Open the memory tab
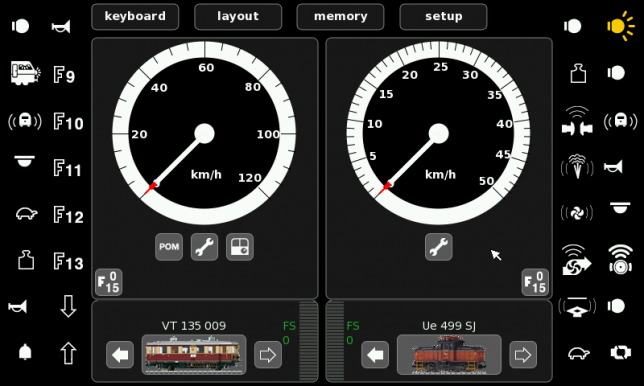The height and width of the screenshot is (386, 644). coord(340,17)
